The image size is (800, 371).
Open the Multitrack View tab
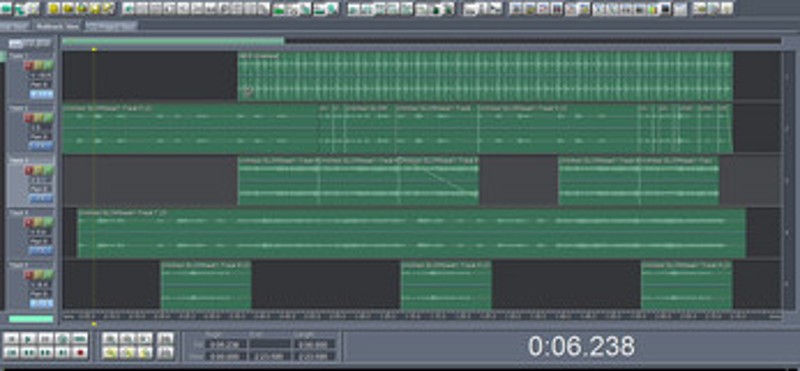click(57, 26)
